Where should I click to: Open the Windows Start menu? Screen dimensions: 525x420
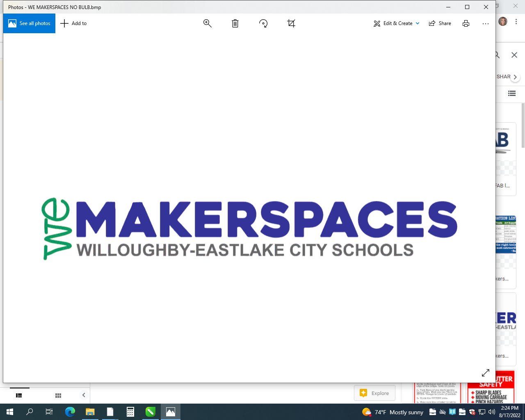pyautogui.click(x=10, y=412)
